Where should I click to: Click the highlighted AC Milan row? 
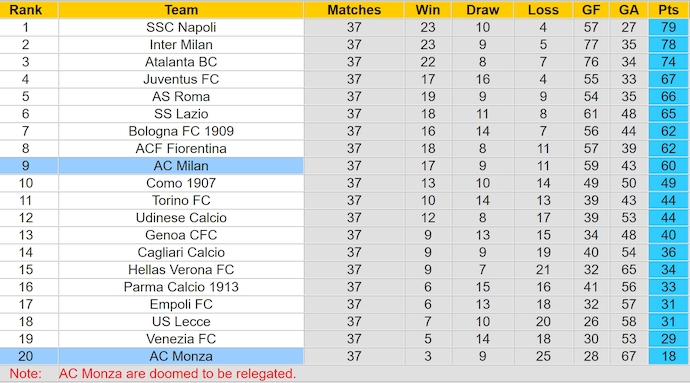[x=344, y=166]
